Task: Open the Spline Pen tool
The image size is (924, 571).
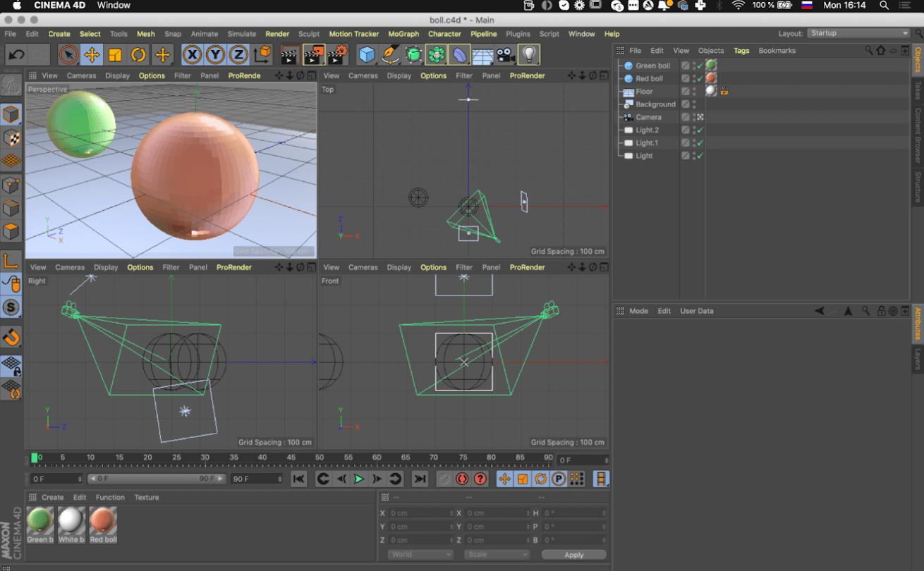Action: tap(390, 54)
